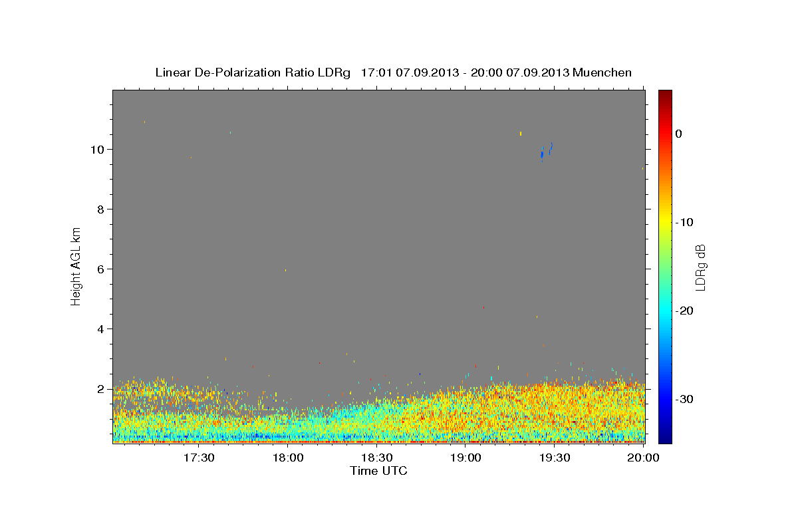The height and width of the screenshot is (532, 798).
Task: Click the 18:00 time tick label
Action: [288, 458]
